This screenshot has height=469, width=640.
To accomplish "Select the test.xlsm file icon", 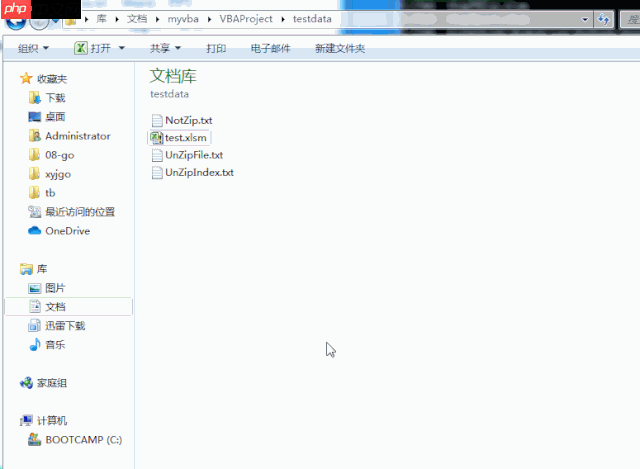I will 156,138.
